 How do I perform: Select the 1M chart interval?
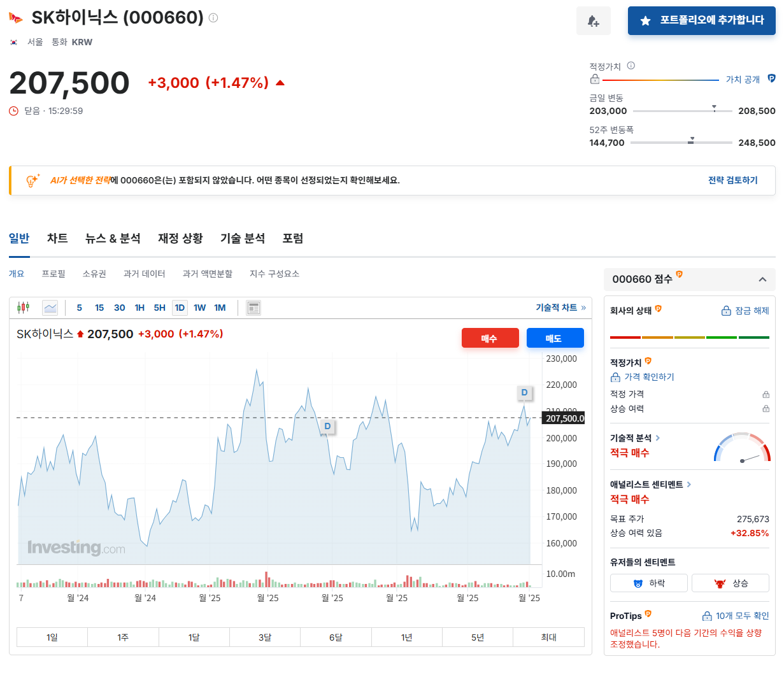click(220, 308)
